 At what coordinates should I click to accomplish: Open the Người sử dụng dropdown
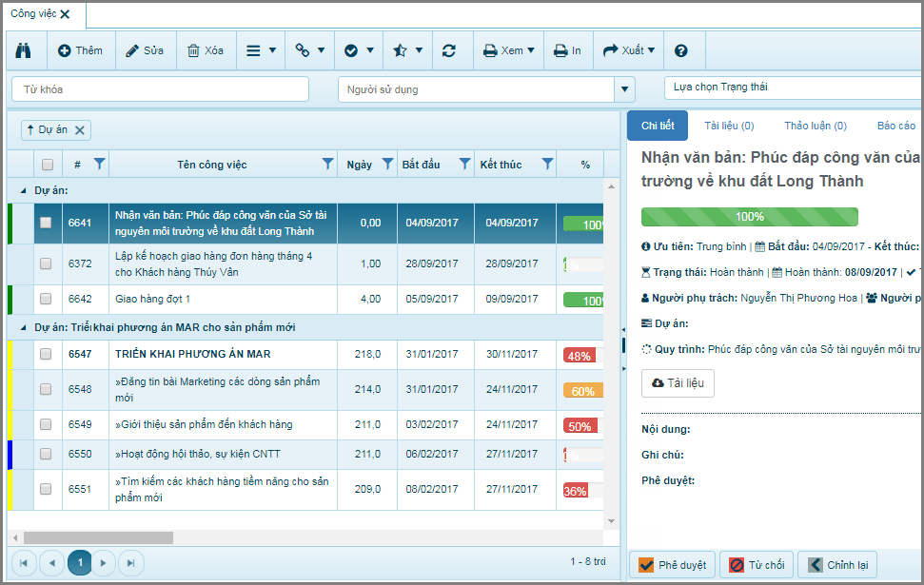(624, 89)
